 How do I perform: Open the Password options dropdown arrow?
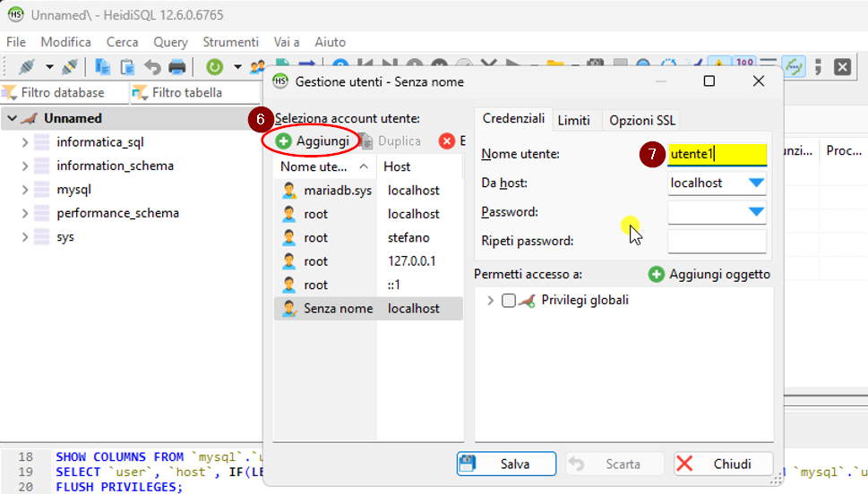pyautogui.click(x=756, y=212)
